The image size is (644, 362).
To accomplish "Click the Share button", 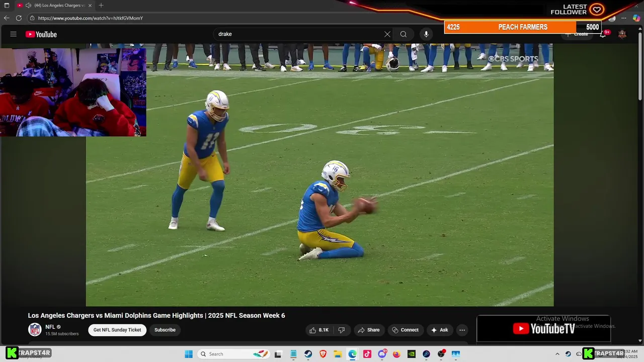I will pyautogui.click(x=369, y=330).
